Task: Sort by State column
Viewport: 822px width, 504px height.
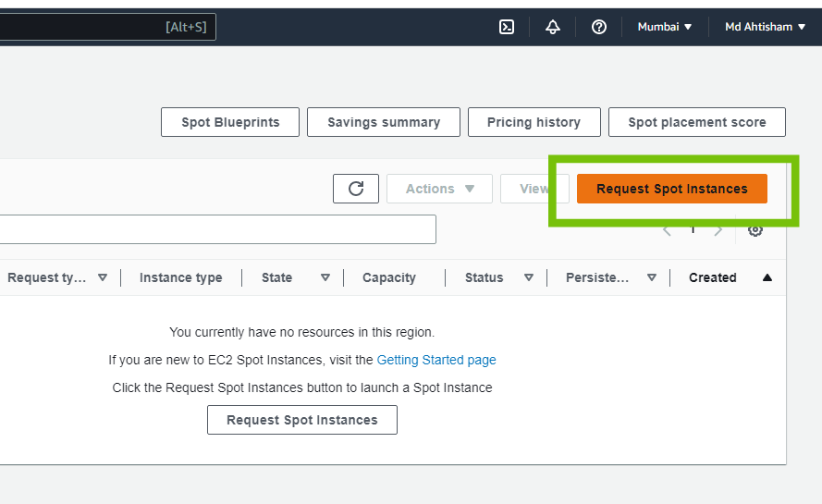Action: click(x=325, y=277)
